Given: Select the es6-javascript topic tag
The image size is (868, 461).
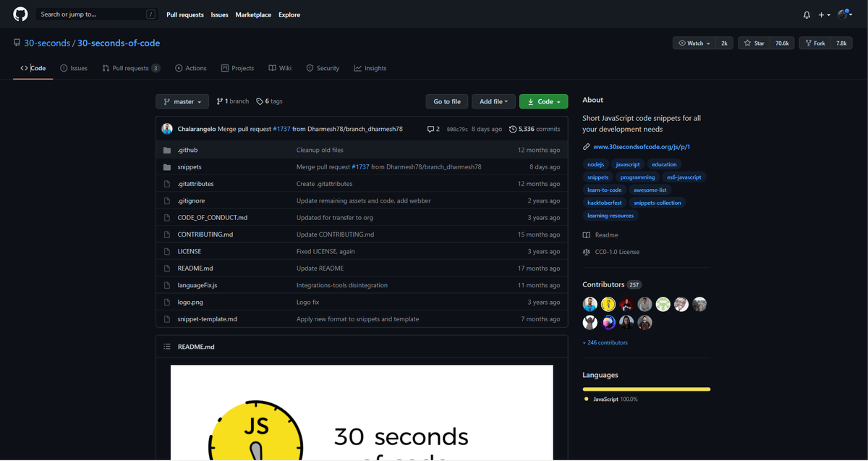Looking at the screenshot, I should pos(684,177).
